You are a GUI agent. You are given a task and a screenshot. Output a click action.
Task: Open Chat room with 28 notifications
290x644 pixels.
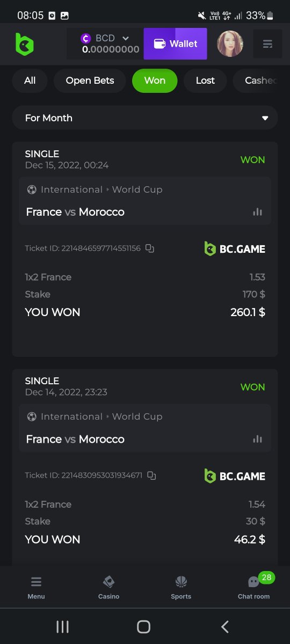(x=253, y=587)
